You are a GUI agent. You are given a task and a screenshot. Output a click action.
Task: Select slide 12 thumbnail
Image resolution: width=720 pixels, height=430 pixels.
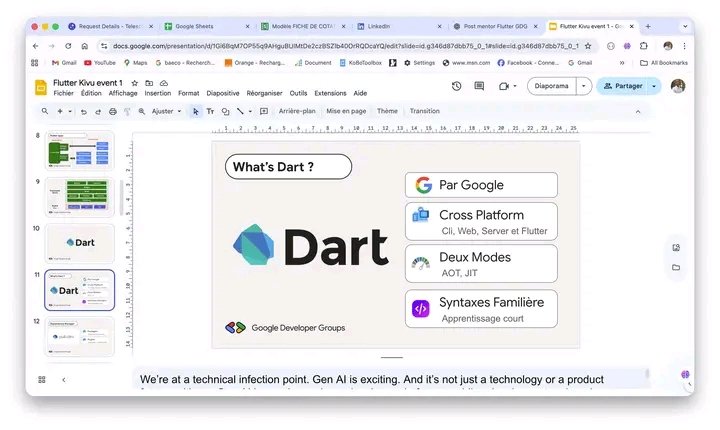point(79,336)
